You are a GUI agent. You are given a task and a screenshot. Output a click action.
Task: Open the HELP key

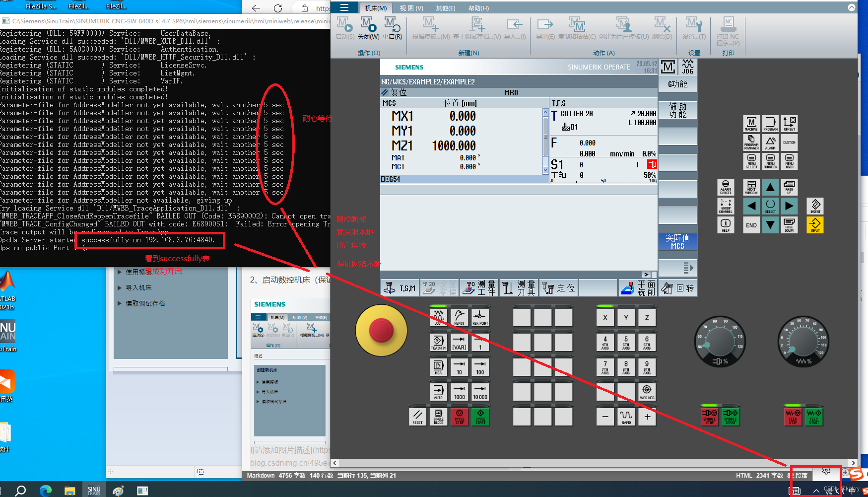coord(726,225)
